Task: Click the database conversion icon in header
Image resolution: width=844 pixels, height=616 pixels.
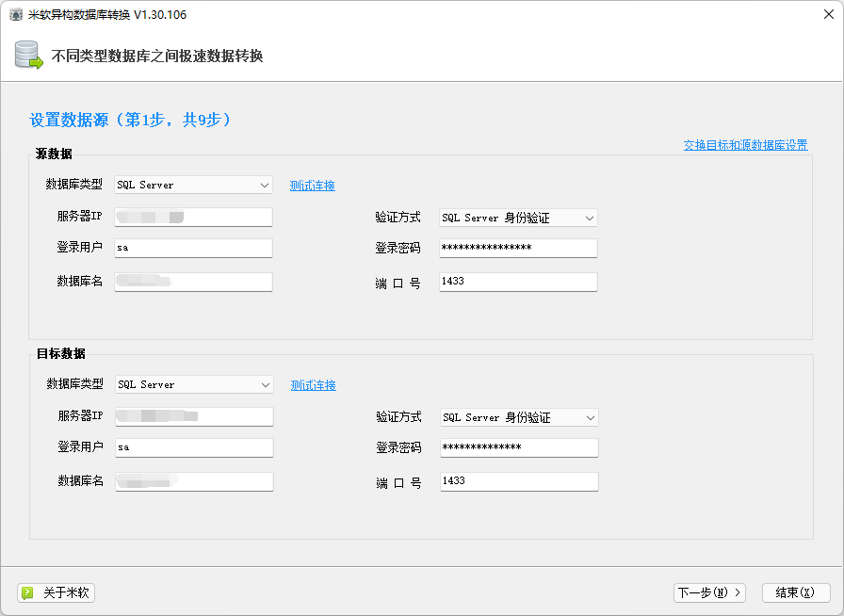Action: point(28,56)
